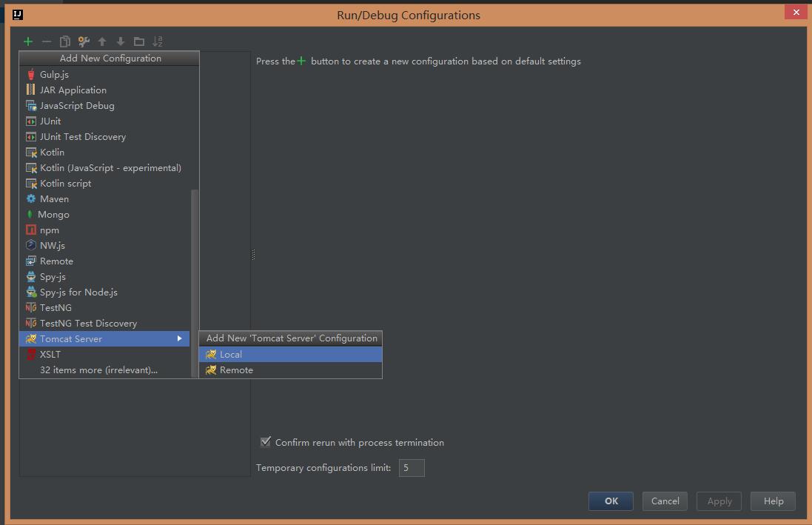Select Local Tomcat Server configuration

click(290, 355)
